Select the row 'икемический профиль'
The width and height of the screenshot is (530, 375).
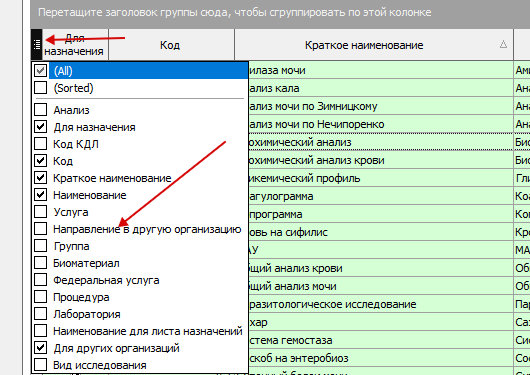pyautogui.click(x=381, y=178)
